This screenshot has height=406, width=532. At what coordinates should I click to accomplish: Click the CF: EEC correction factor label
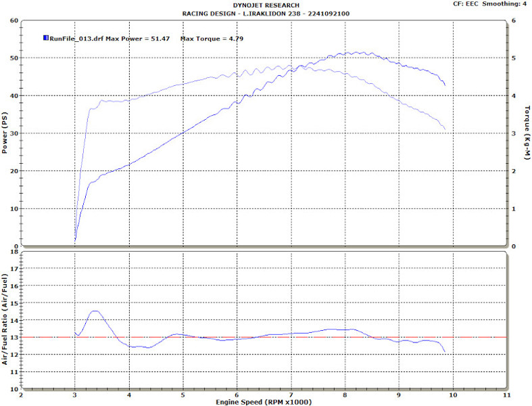tap(467, 4)
